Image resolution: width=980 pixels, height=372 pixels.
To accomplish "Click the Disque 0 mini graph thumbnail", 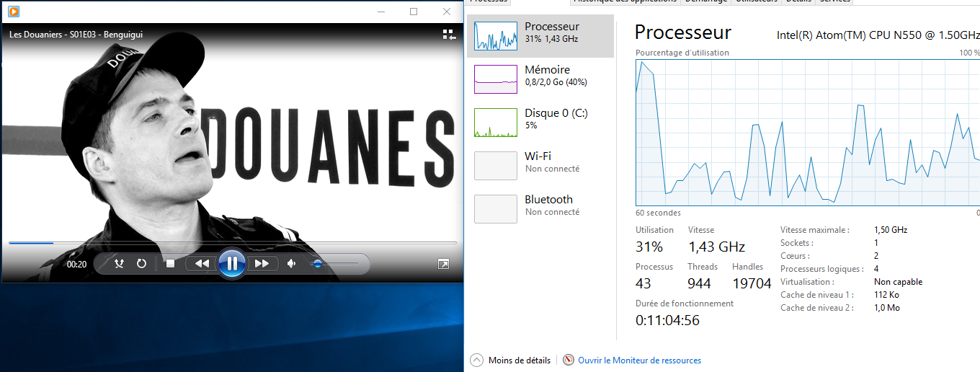I will coord(496,123).
